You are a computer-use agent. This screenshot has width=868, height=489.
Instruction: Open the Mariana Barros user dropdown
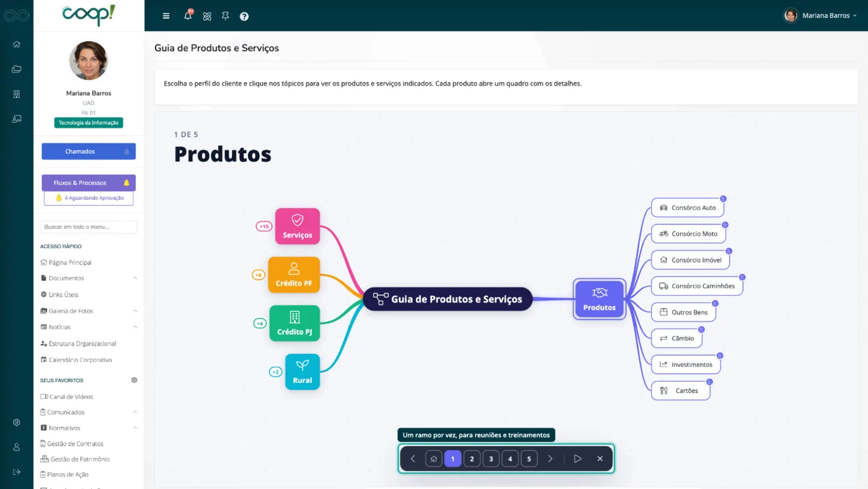(x=820, y=16)
